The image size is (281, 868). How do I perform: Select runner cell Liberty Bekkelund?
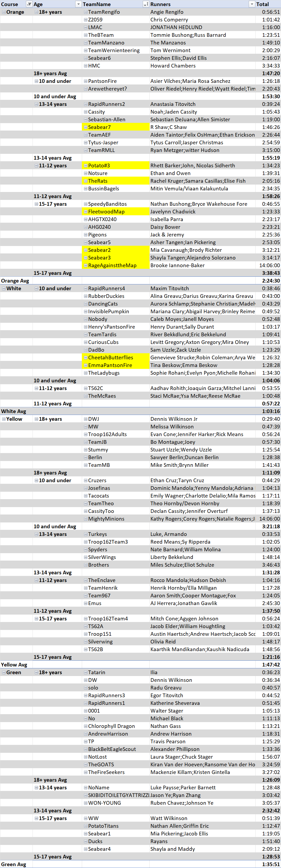pos(202,557)
